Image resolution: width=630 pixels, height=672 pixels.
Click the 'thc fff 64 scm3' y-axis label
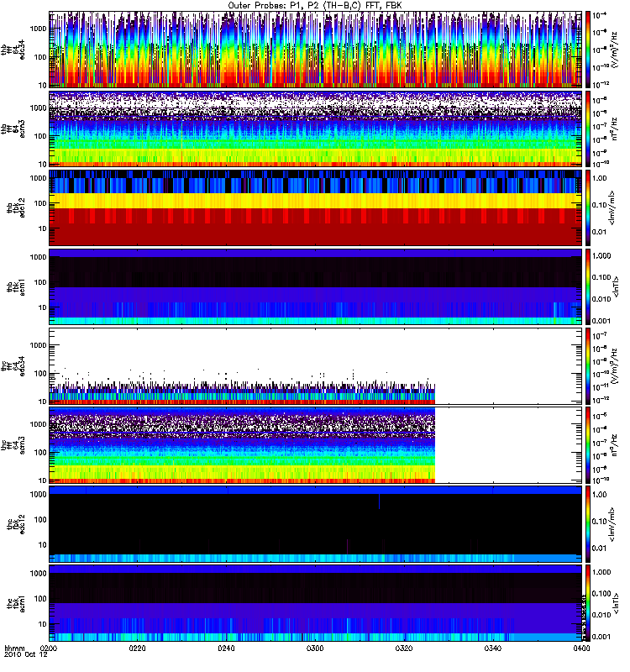(13, 445)
